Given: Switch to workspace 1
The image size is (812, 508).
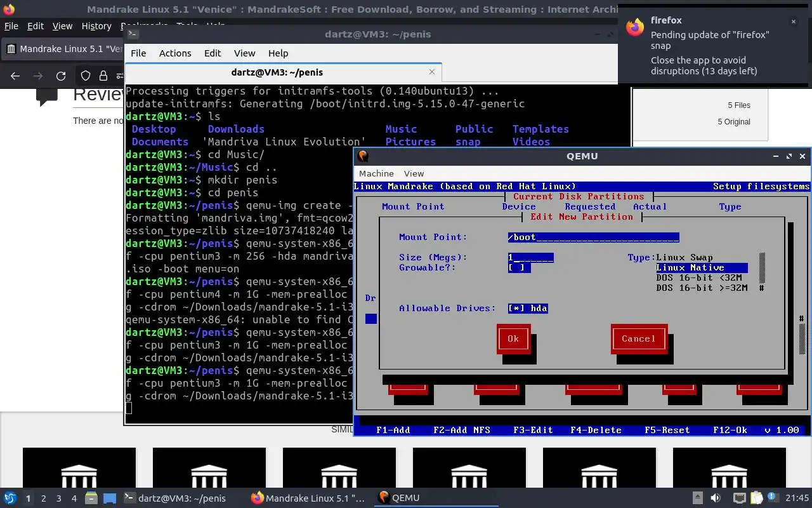Looking at the screenshot, I should (x=28, y=498).
